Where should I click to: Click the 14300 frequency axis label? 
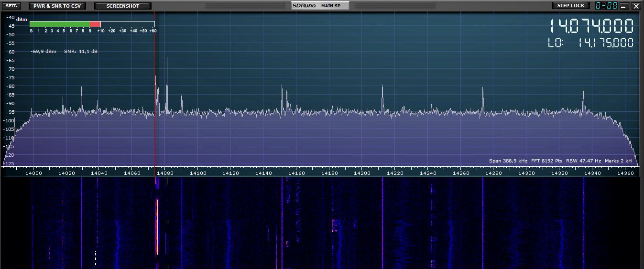click(x=527, y=173)
